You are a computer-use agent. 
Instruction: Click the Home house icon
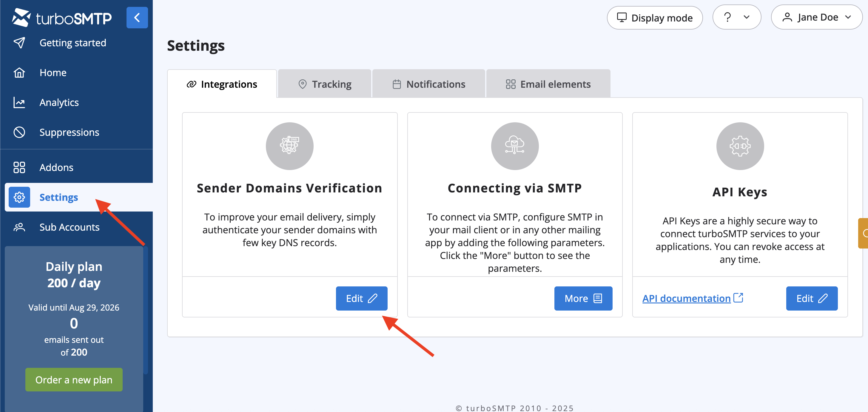pyautogui.click(x=19, y=72)
